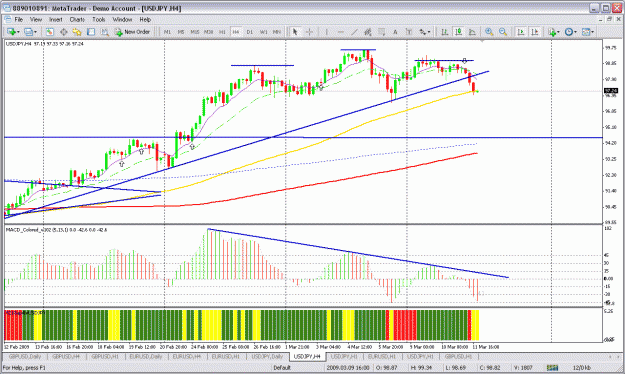Click the MACD_Colored indicator label
This screenshot has height=374, width=625.
point(56,230)
